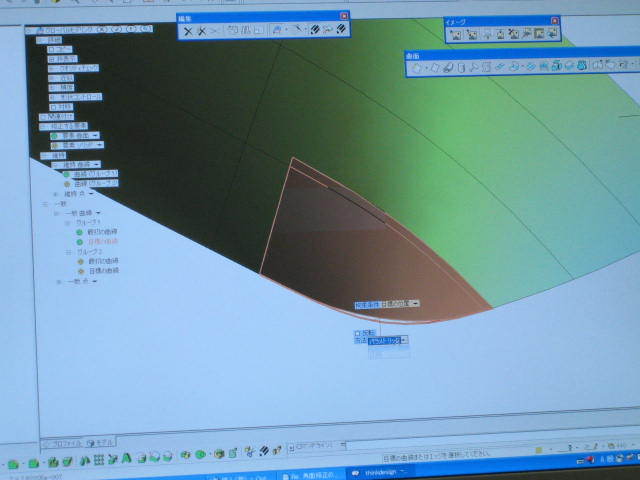Switch to the モデル tab
The image size is (640, 480).
pyautogui.click(x=100, y=442)
